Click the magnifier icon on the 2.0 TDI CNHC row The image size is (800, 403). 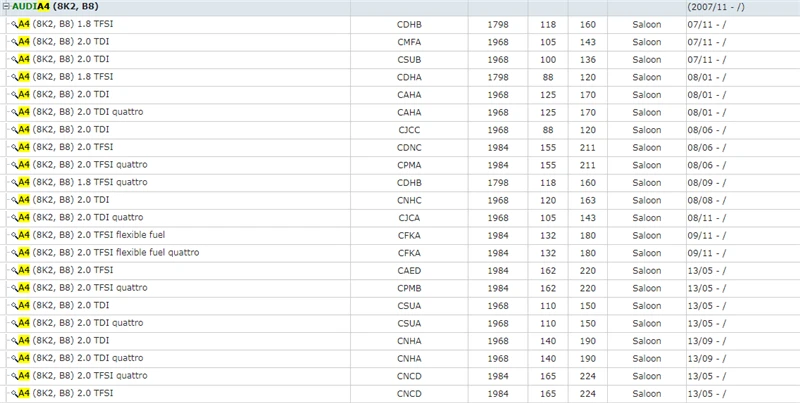[x=14, y=200]
